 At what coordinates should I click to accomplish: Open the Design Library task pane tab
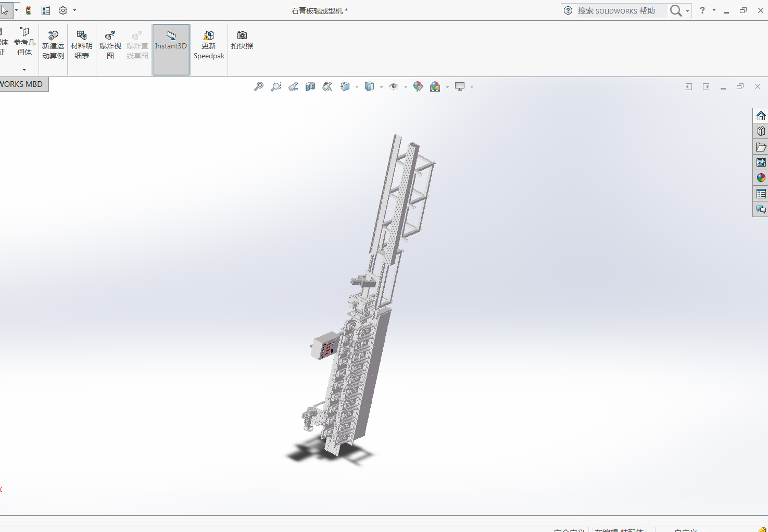(x=761, y=131)
